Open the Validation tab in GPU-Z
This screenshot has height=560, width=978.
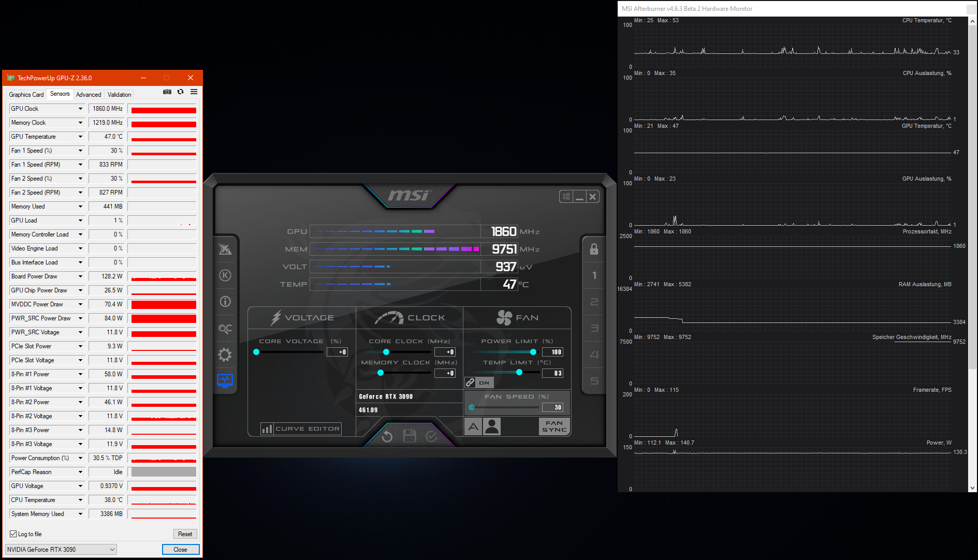coord(120,95)
